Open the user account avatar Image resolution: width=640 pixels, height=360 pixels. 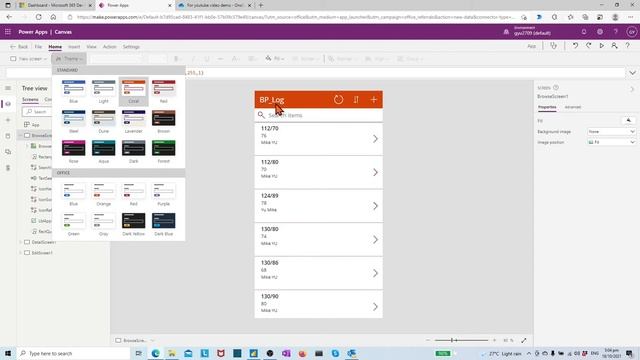pos(631,32)
